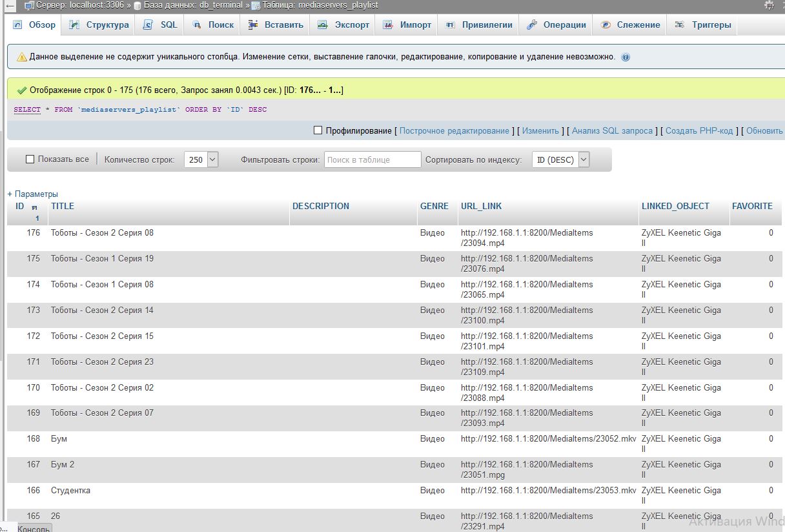Click the blue help icon in warning
Image resolution: width=785 pixels, height=532 pixels.
[626, 57]
